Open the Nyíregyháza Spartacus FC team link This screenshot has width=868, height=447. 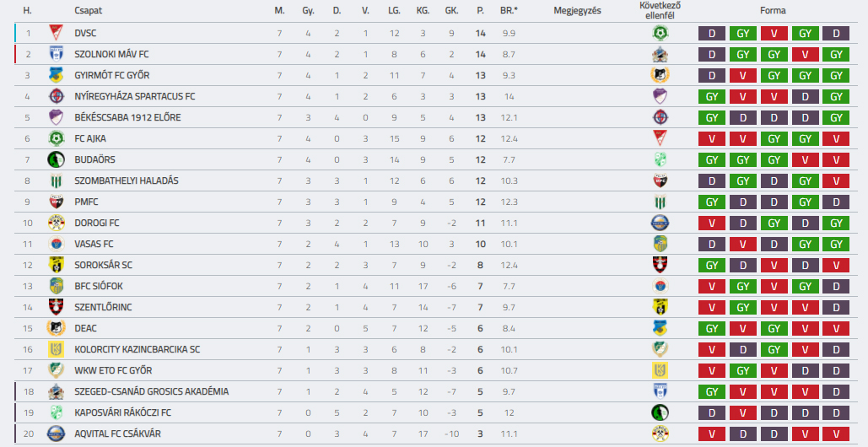(x=135, y=96)
